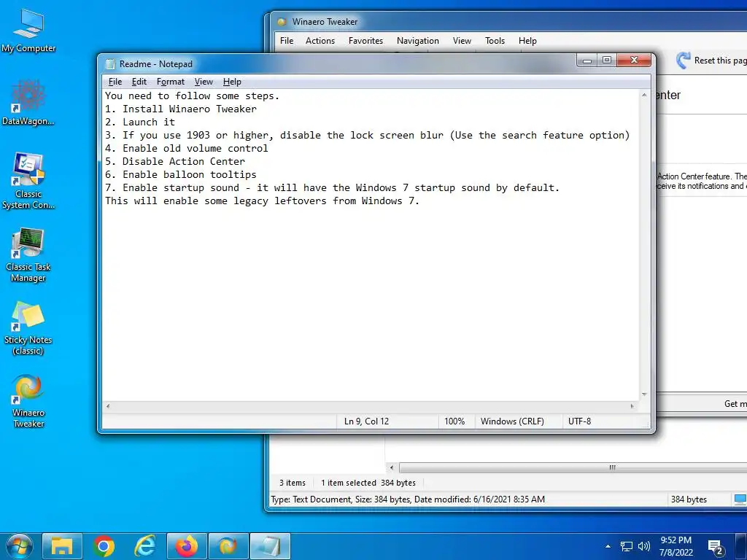Image resolution: width=747 pixels, height=560 pixels.
Task: Open the DataWagon desktop shortcut
Action: click(28, 104)
